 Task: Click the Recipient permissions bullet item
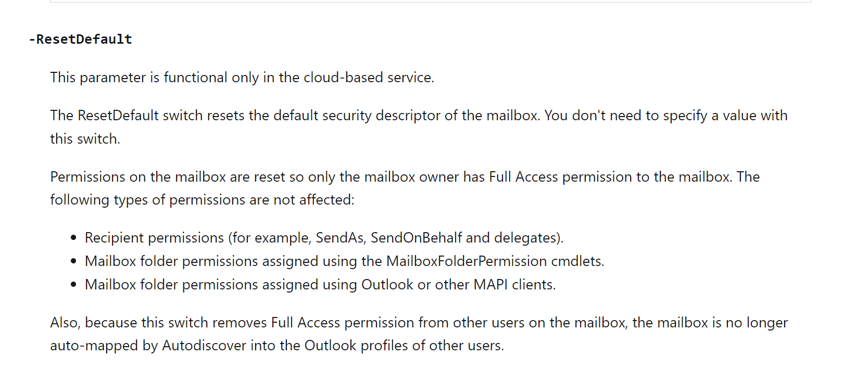pyautogui.click(x=324, y=238)
